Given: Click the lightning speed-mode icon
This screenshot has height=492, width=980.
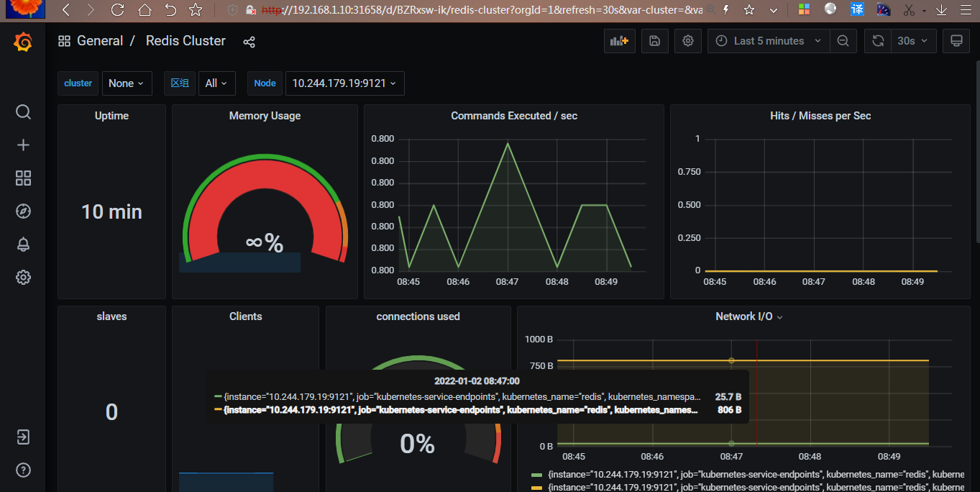Looking at the screenshot, I should coord(725,10).
